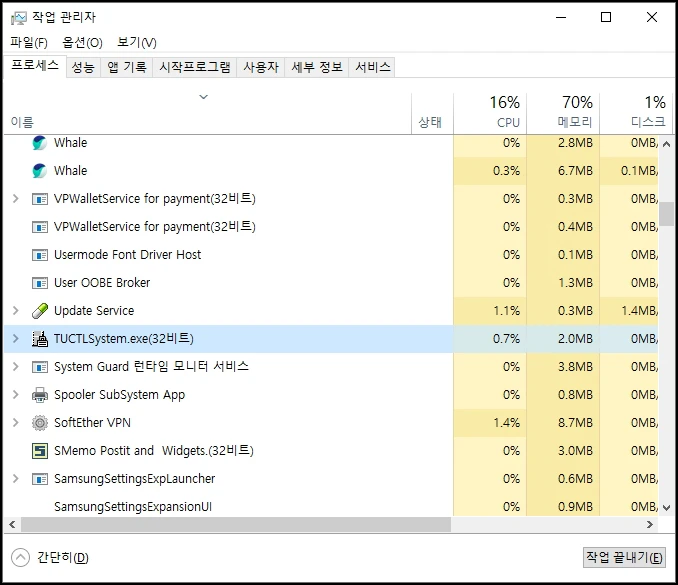Viewport: 678px width, 585px height.
Task: Click the 작업 끝내기(E) button
Action: [624, 558]
